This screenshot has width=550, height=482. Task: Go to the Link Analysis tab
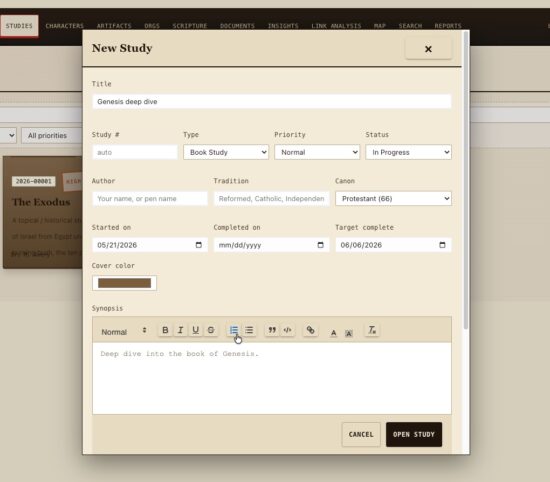(336, 26)
